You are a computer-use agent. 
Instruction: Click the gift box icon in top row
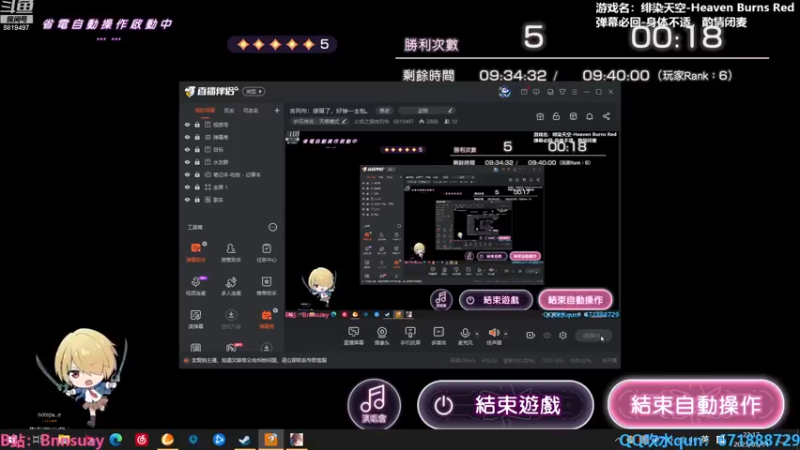pos(540,116)
